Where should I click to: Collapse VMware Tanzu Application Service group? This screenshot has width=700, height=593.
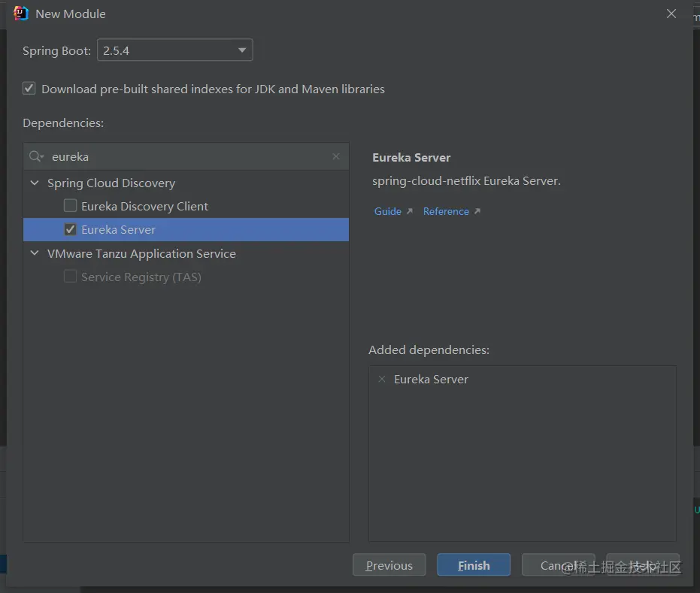[35, 253]
